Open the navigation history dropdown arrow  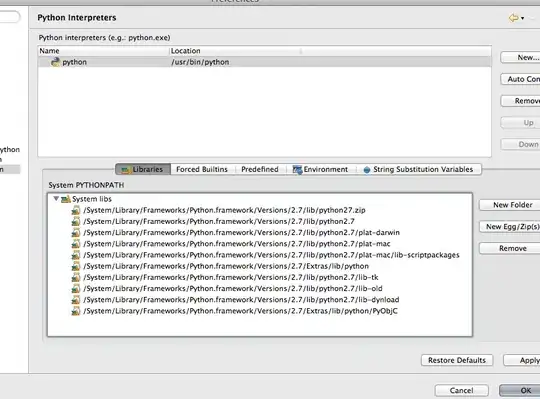click(522, 18)
